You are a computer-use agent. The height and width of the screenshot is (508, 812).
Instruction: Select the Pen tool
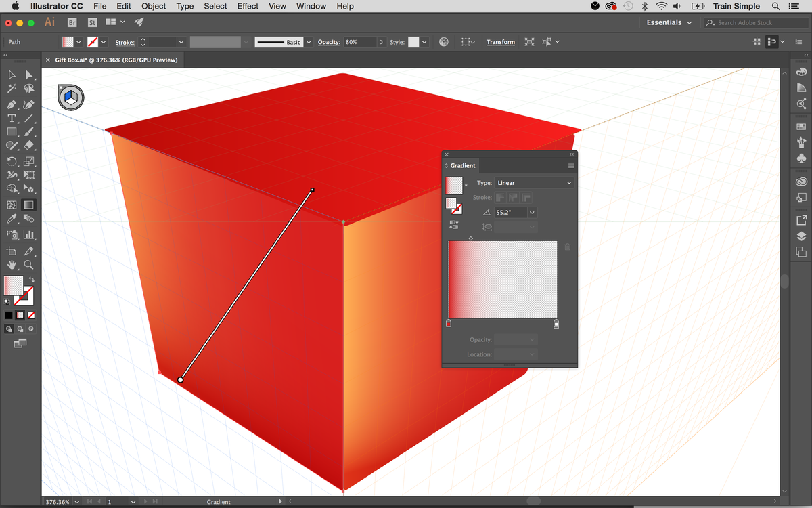pyautogui.click(x=12, y=103)
